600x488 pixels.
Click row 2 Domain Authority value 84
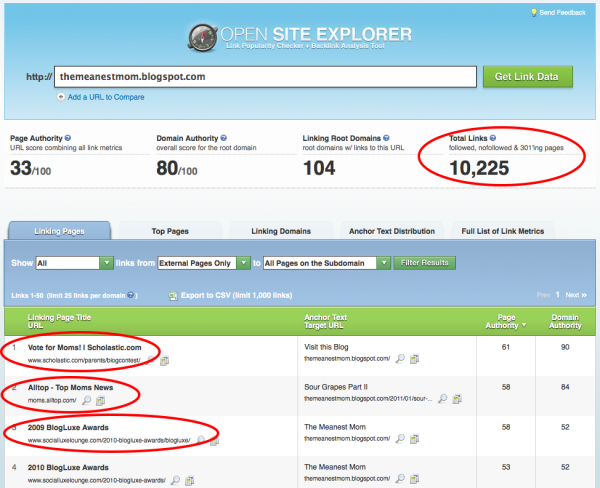pos(565,387)
